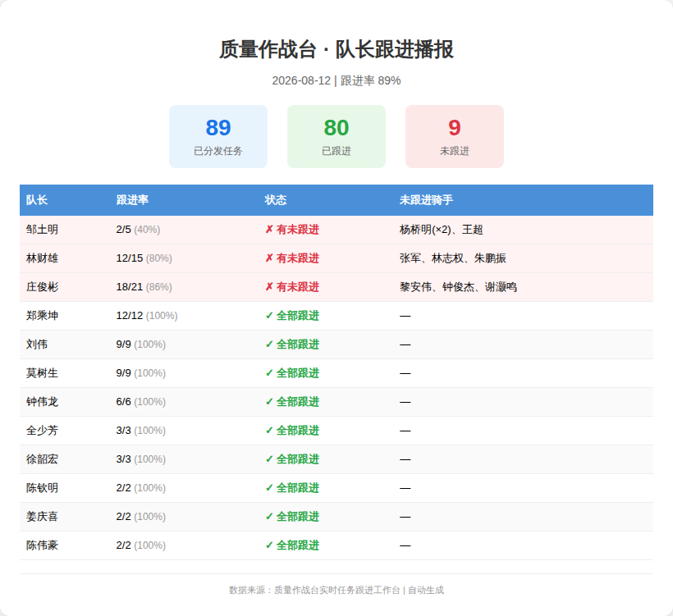The height and width of the screenshot is (616, 673).
Task: Select captain name 钟伟龙
Action: coord(42,402)
